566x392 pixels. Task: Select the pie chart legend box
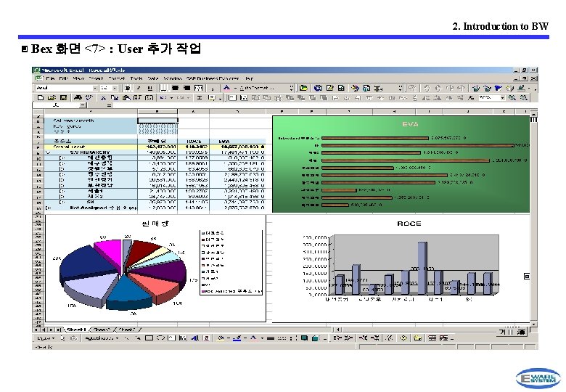coord(231,262)
